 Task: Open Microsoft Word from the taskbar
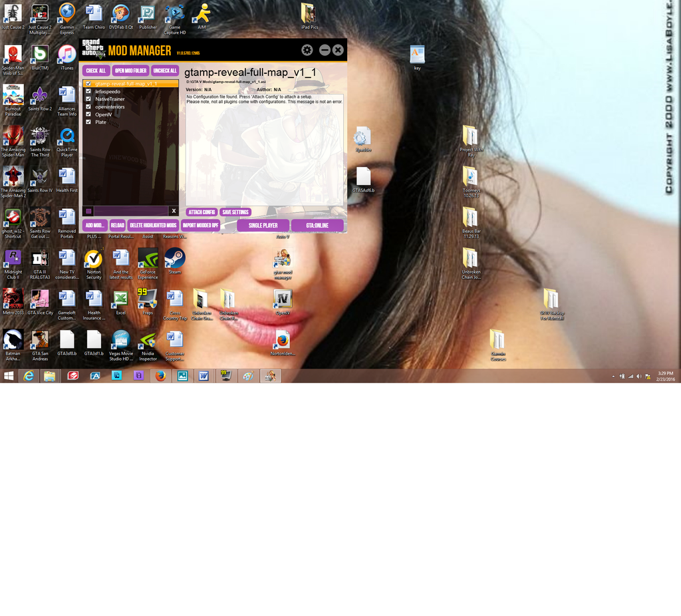point(204,376)
